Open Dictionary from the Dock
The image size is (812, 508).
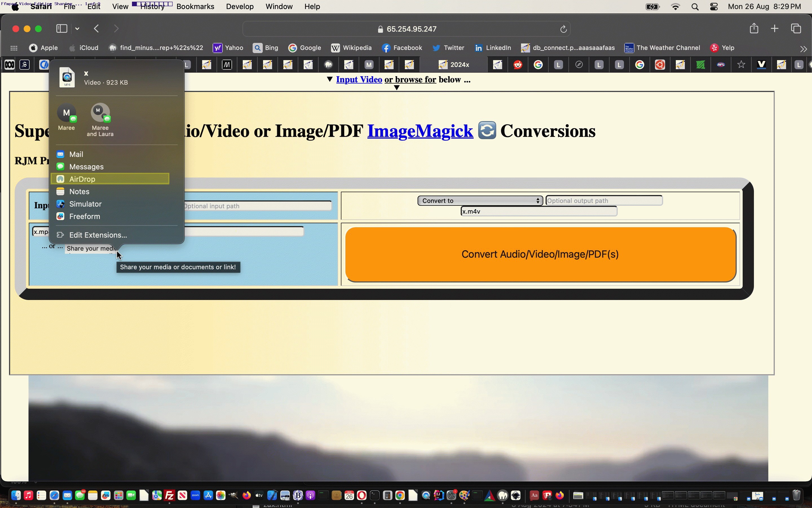click(534, 495)
